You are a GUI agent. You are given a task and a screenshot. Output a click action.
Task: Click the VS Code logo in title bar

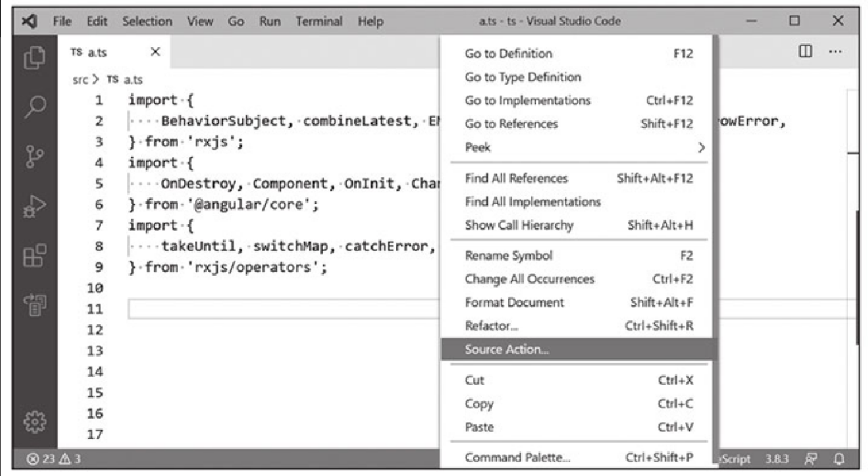[x=30, y=21]
